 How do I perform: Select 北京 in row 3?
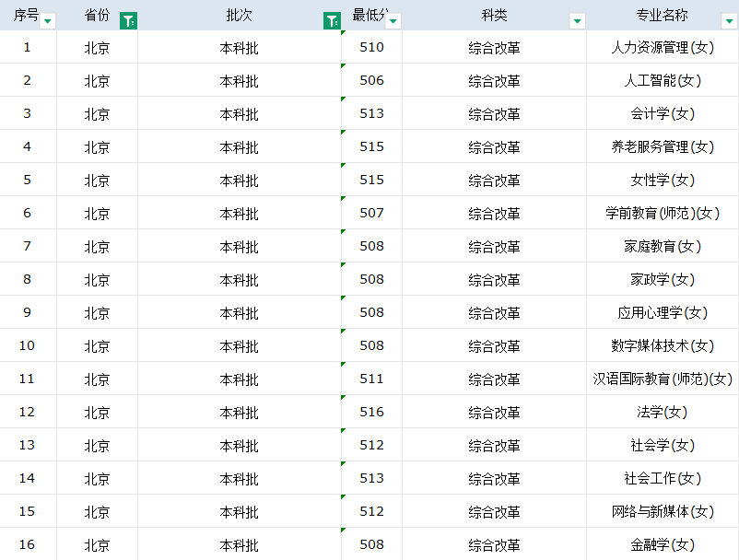point(97,113)
